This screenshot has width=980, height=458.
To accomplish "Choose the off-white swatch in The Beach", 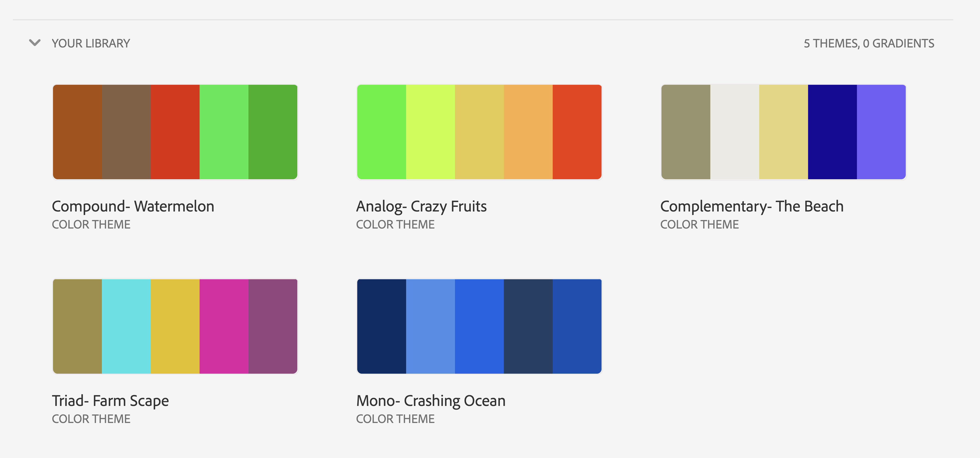I will pyautogui.click(x=735, y=132).
